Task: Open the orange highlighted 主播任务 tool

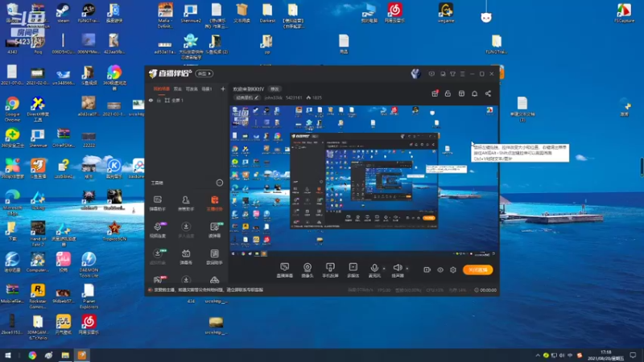Action: 214,204
